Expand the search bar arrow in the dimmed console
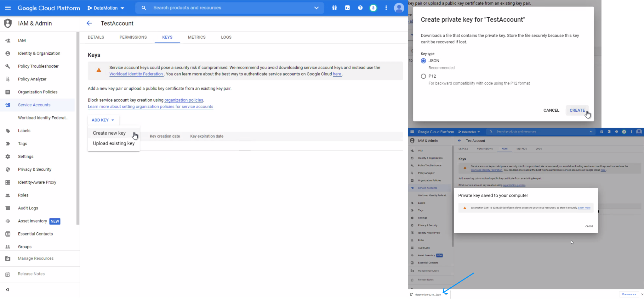The image size is (644, 299). pyautogui.click(x=591, y=132)
